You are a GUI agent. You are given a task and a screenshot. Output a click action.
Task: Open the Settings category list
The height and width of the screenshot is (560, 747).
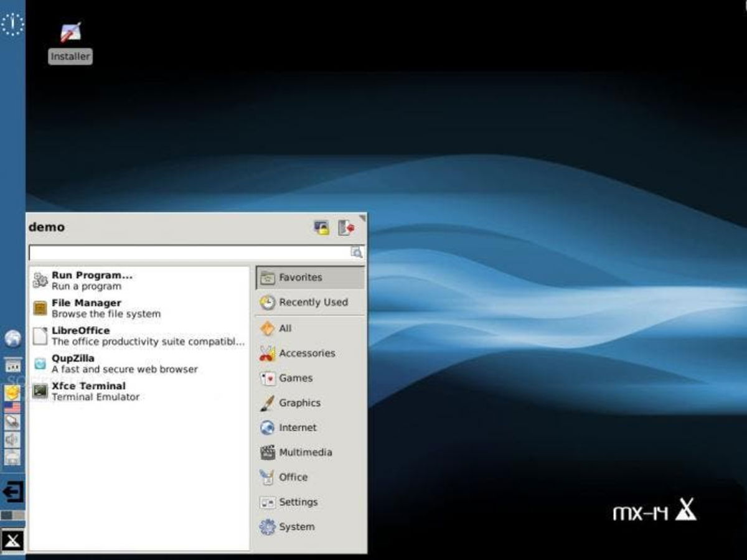(x=298, y=502)
